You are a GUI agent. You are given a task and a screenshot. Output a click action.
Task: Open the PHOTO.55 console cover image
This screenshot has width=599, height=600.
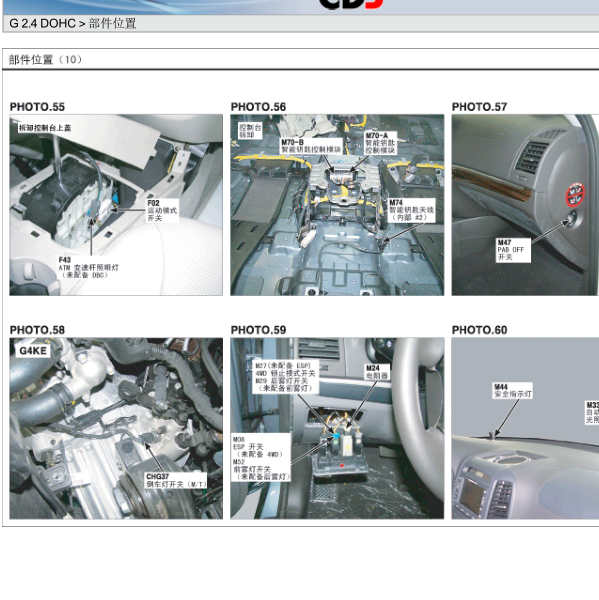coord(116,205)
